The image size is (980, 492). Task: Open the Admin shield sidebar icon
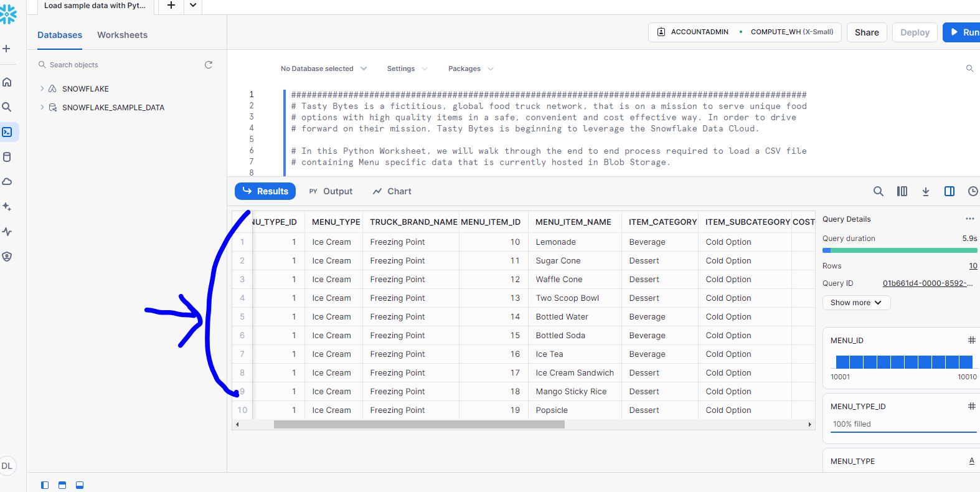[x=7, y=257]
